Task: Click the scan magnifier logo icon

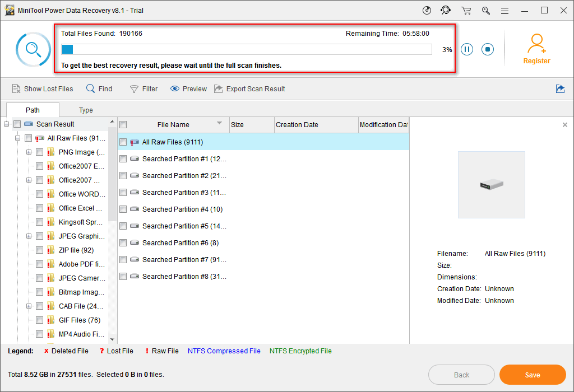Action: (x=33, y=49)
